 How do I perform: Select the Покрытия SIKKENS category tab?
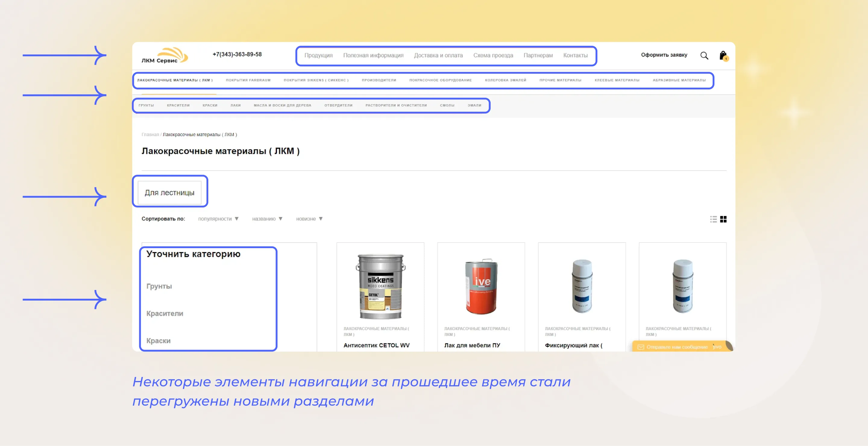tap(316, 80)
